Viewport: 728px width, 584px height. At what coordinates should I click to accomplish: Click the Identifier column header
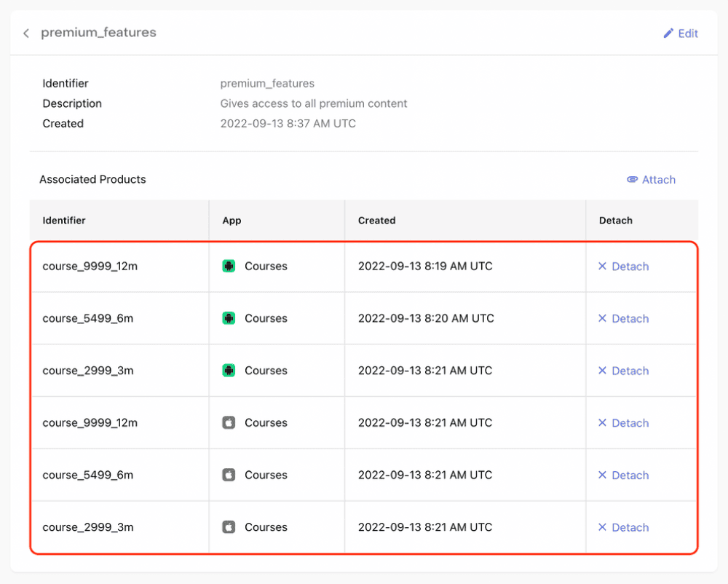tap(64, 221)
